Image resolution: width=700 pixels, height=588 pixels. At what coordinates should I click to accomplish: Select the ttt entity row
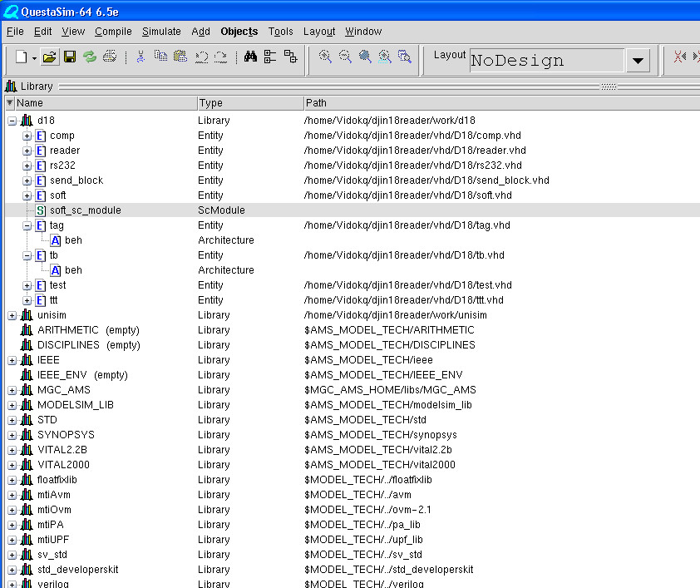pos(352,300)
